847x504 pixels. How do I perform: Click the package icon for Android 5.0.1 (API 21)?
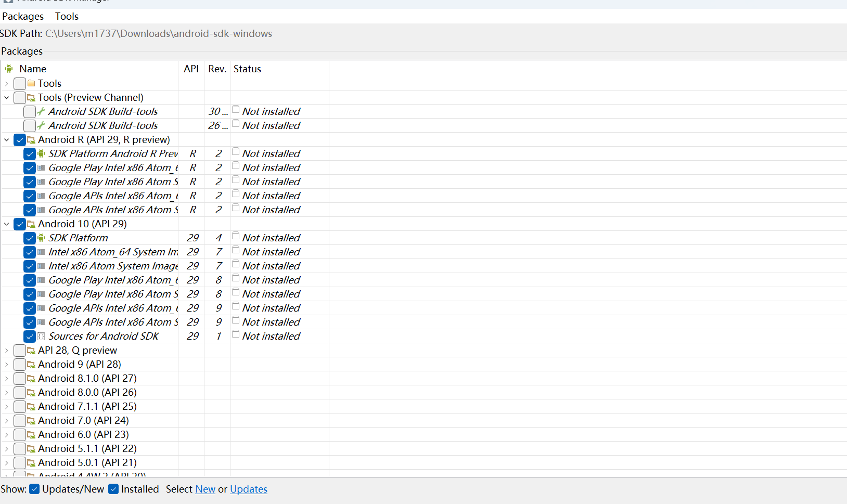[x=31, y=463]
